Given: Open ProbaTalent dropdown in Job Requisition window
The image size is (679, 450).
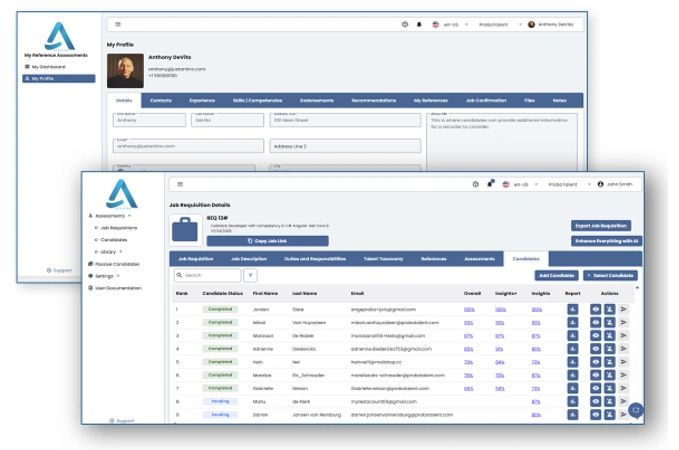Looking at the screenshot, I should click(x=569, y=184).
